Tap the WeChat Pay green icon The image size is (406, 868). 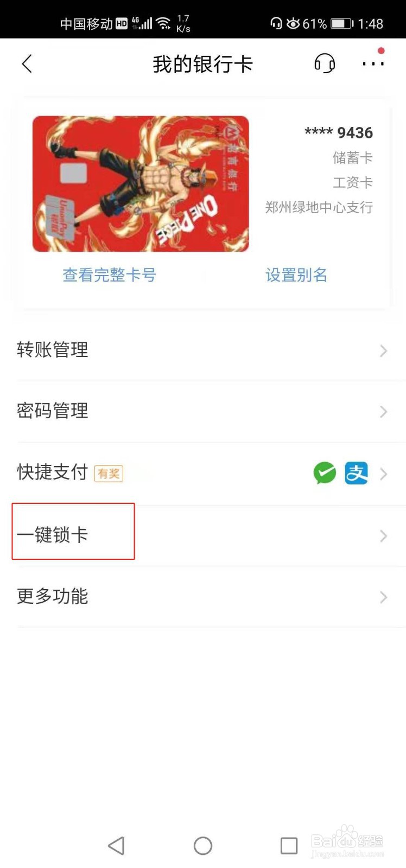[325, 473]
